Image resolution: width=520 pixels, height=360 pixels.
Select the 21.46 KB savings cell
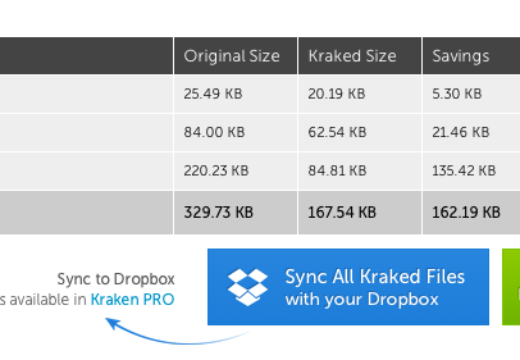(471, 132)
